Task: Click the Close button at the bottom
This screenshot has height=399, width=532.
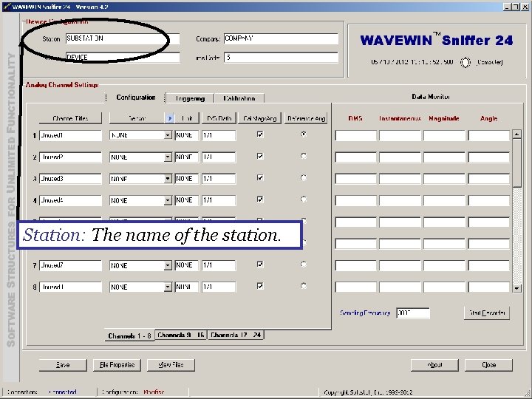Action: [488, 365]
